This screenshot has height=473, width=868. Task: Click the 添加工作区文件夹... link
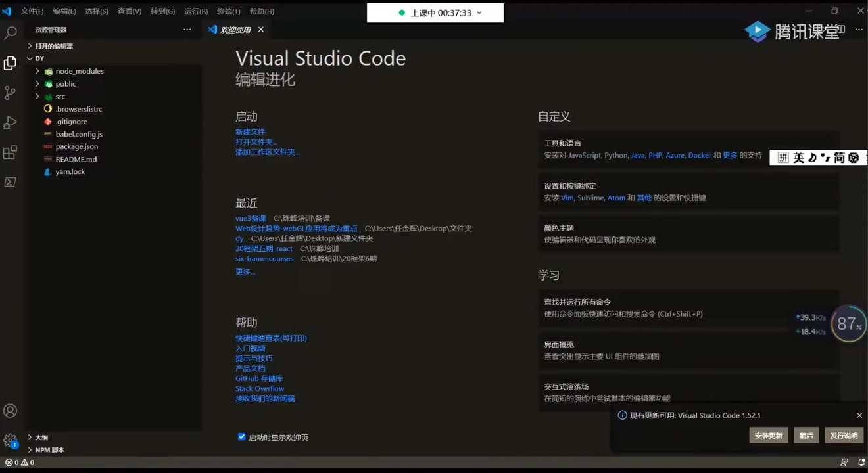pyautogui.click(x=268, y=152)
